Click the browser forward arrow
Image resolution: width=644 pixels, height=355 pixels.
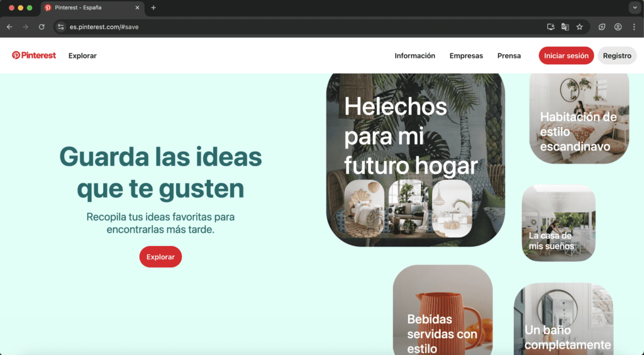pyautogui.click(x=25, y=26)
